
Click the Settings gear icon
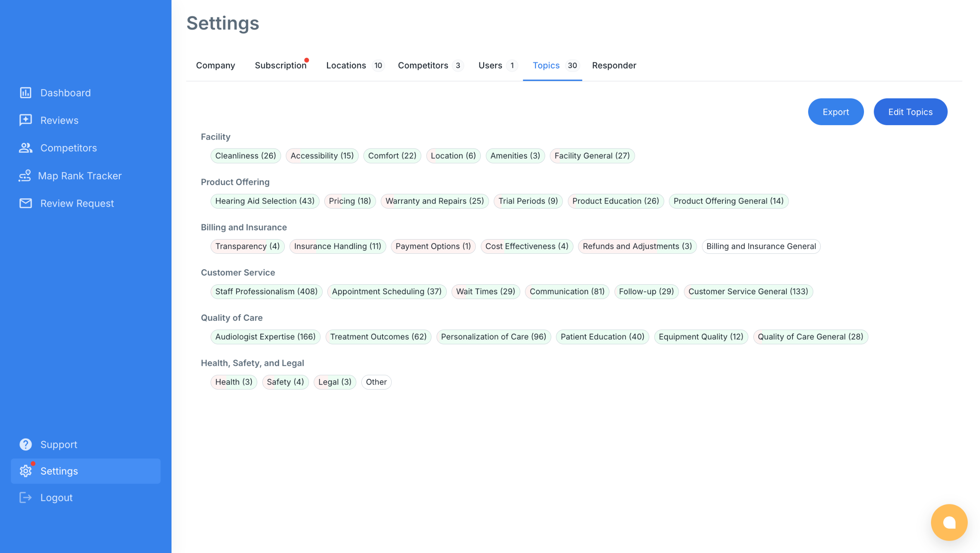(26, 471)
